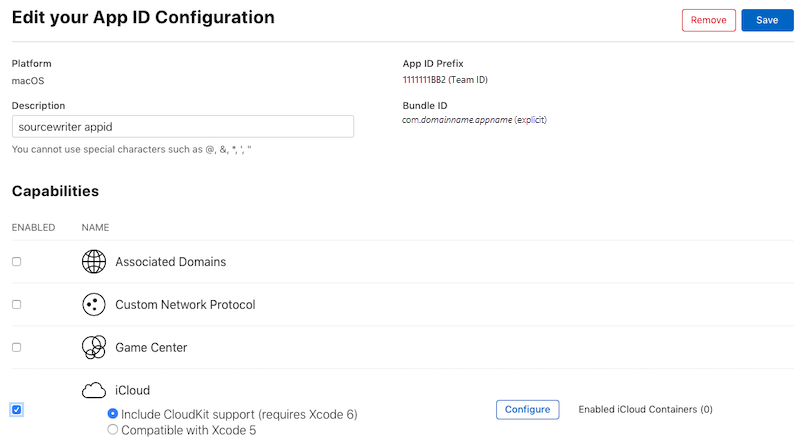
Task: Enable the Game Center checkbox
Action: tap(17, 348)
